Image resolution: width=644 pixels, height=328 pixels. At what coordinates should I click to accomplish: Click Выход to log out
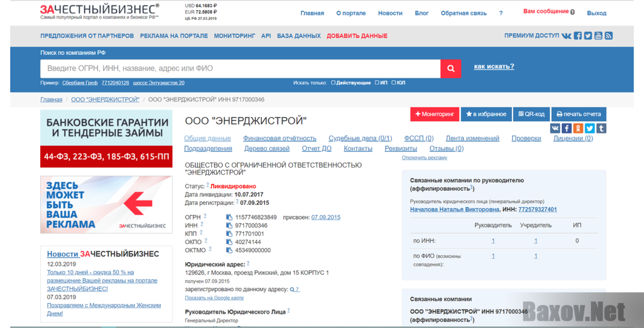[596, 13]
